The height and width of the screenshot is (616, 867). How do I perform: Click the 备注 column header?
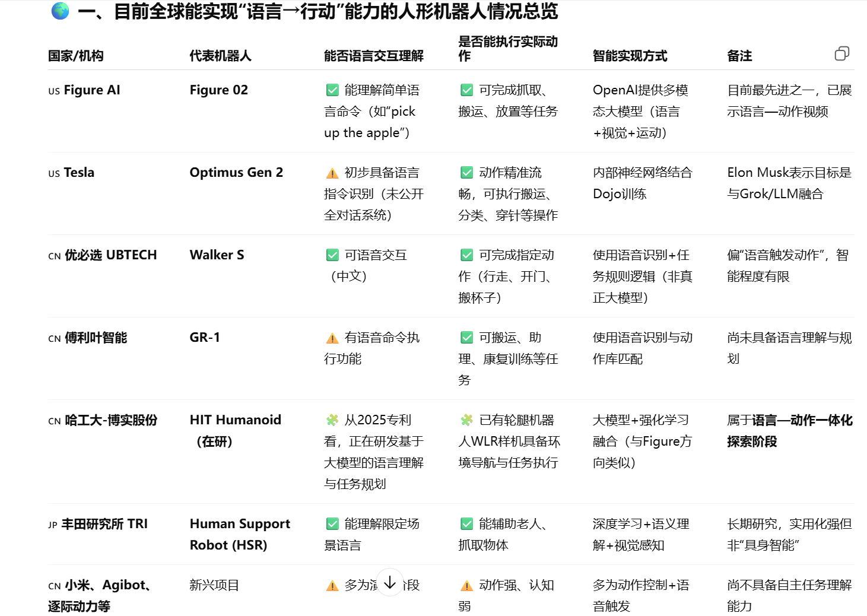(739, 56)
